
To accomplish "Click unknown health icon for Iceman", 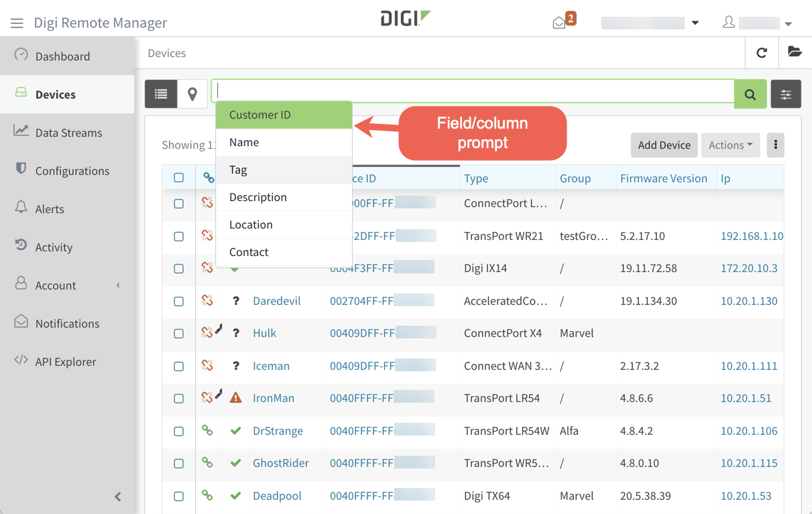I will (x=236, y=366).
